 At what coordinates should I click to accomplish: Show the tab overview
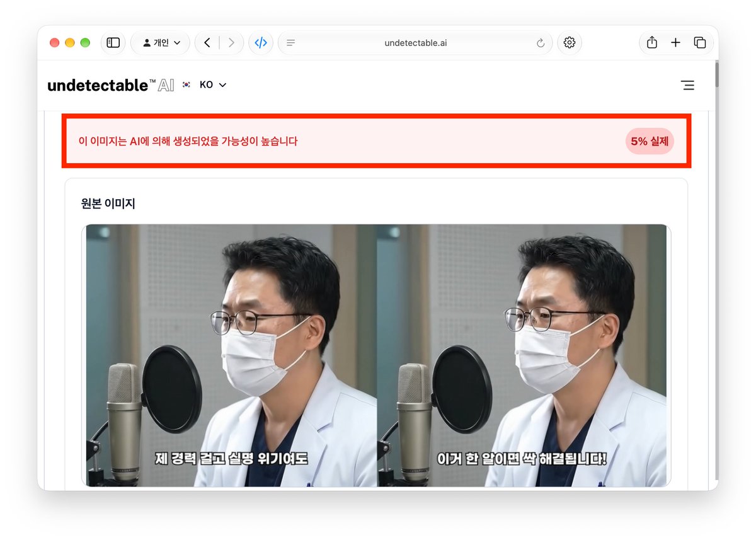[700, 43]
